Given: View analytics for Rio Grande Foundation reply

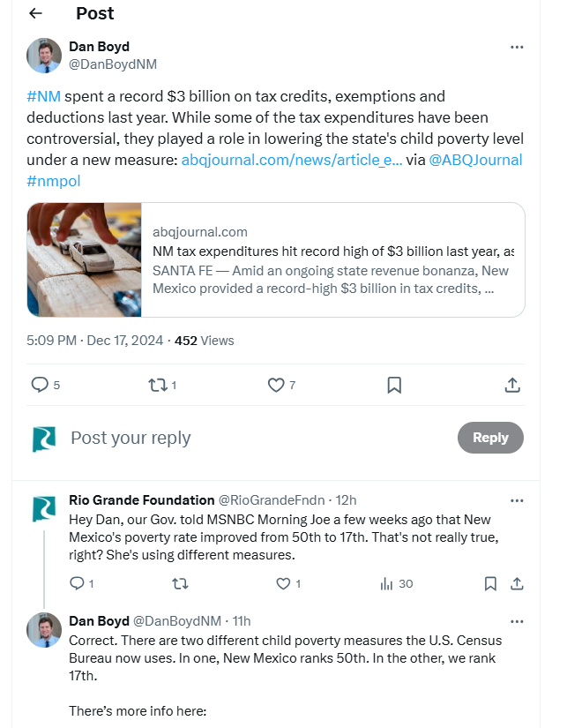Looking at the screenshot, I should 386,583.
